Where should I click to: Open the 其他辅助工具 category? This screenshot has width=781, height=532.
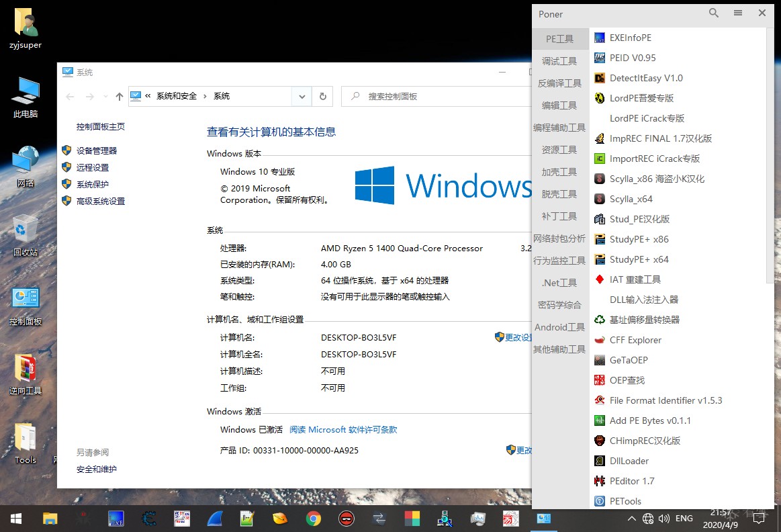[560, 349]
